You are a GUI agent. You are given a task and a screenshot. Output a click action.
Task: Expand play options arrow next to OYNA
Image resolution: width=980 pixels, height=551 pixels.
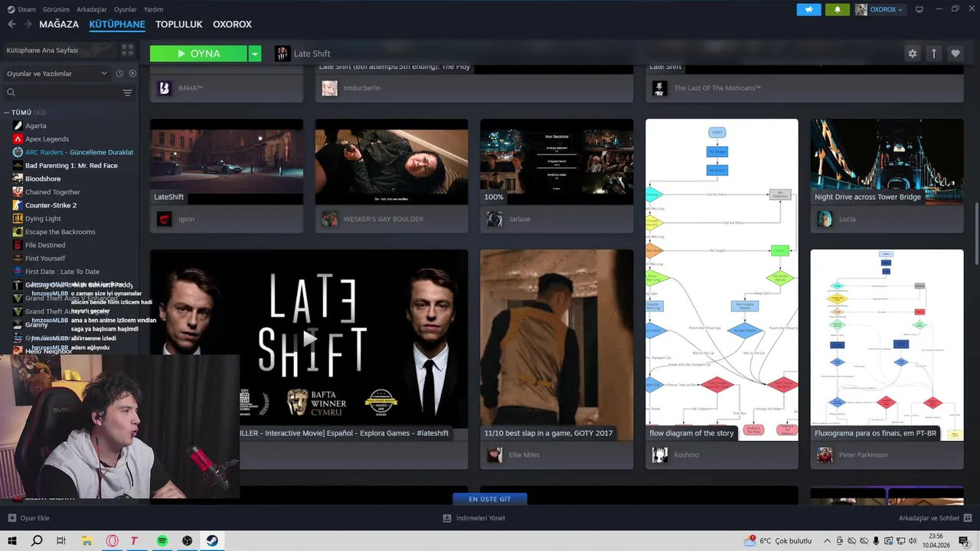pos(255,54)
